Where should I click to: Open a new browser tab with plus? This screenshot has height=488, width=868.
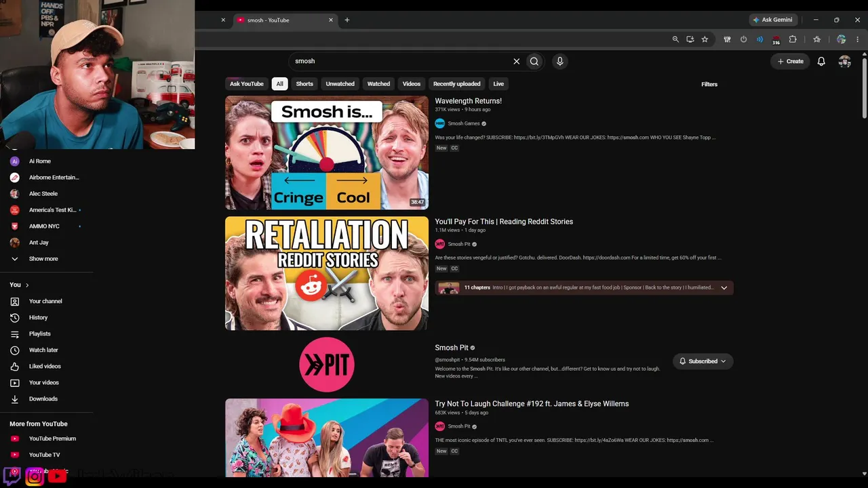(347, 20)
